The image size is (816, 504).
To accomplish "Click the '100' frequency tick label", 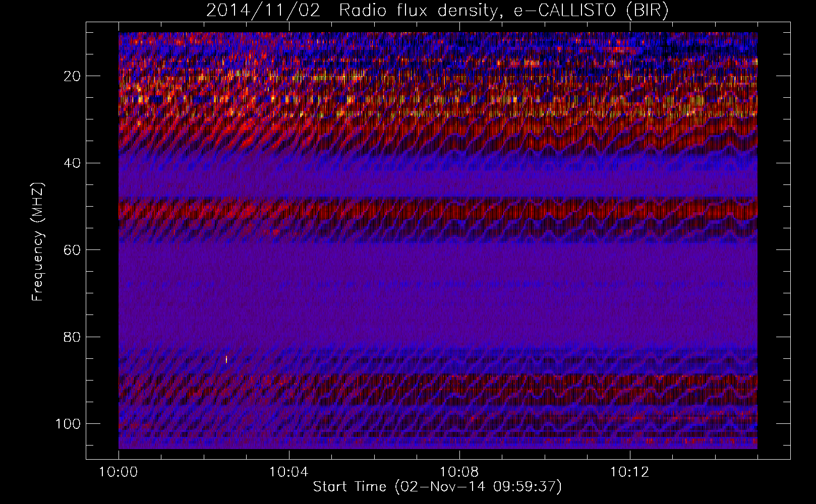I will [x=68, y=423].
